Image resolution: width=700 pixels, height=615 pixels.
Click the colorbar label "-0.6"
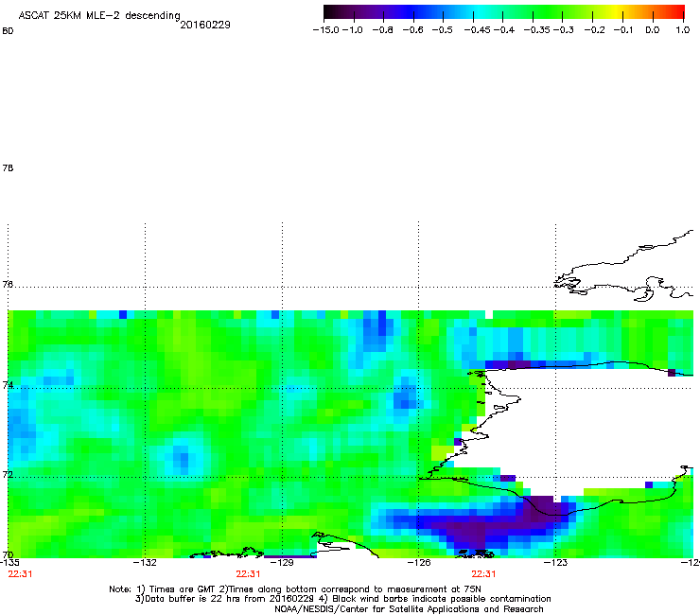(412, 30)
